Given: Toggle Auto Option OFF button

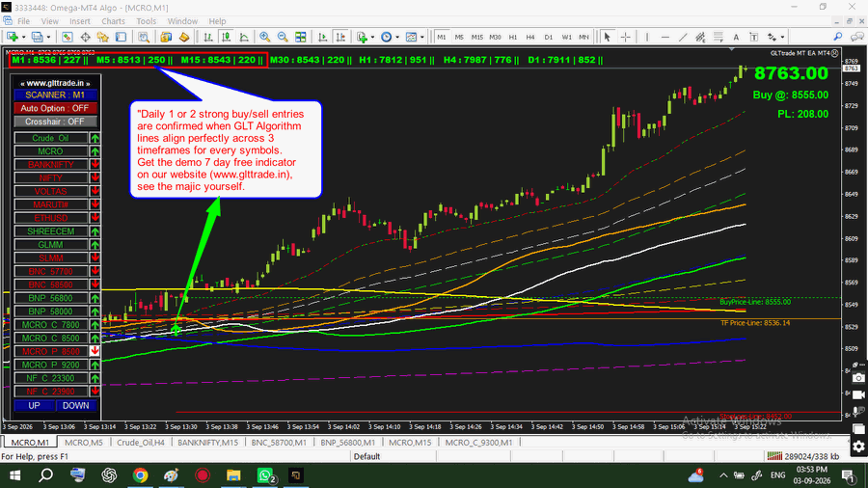Looking at the screenshot, I should (x=55, y=108).
